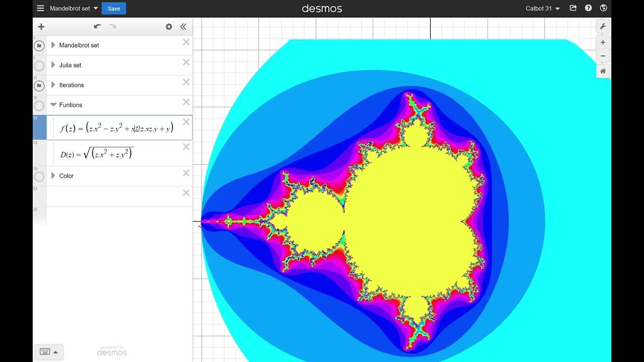The image size is (644, 362).
Task: Open the Mandelbrot set title dropdown
Action: [x=74, y=8]
